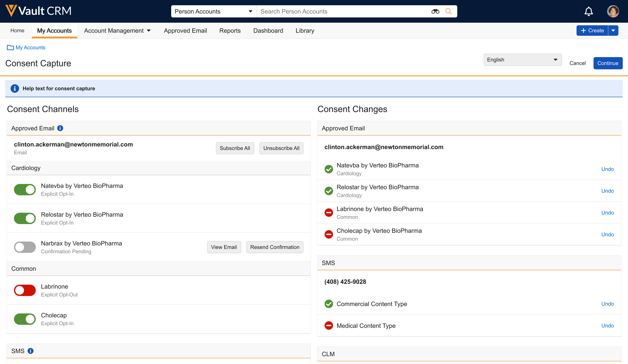Click the binoculars advanced search icon

tap(435, 12)
